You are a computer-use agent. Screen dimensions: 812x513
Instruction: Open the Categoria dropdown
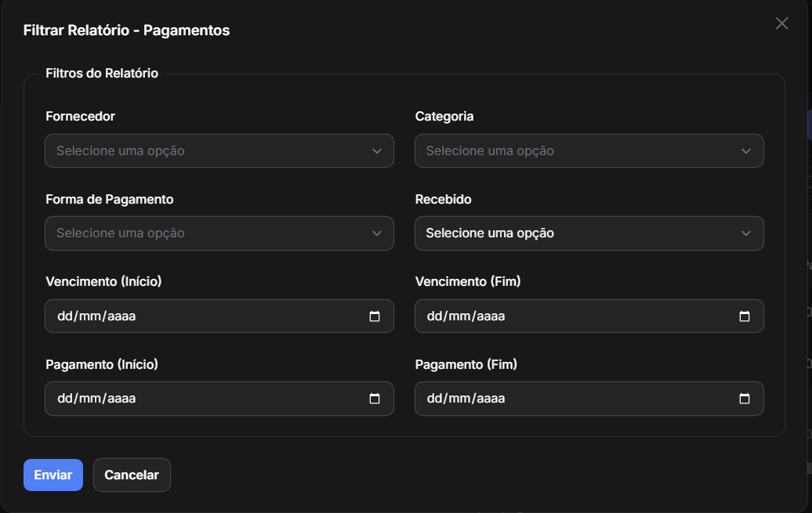(589, 150)
